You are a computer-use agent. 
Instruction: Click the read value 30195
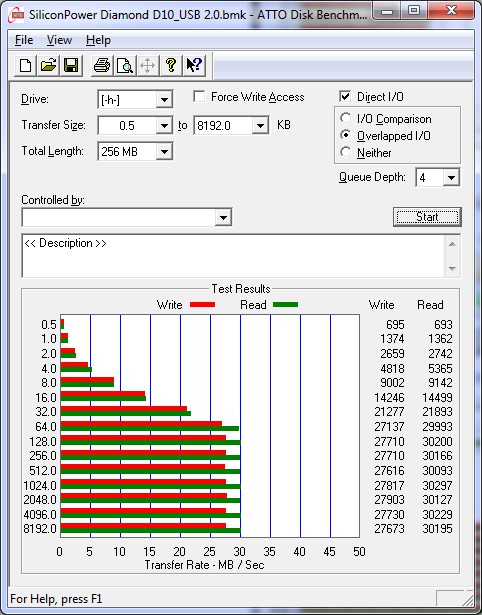437,529
